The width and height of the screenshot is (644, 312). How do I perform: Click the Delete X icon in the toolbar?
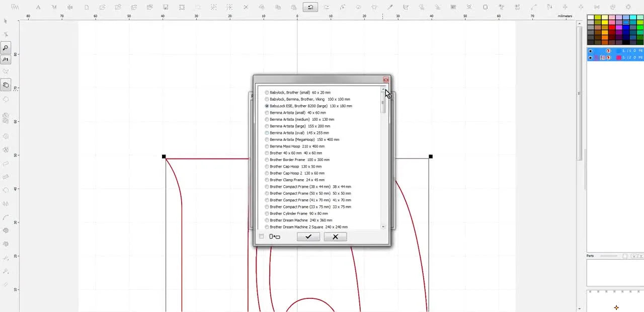click(246, 7)
